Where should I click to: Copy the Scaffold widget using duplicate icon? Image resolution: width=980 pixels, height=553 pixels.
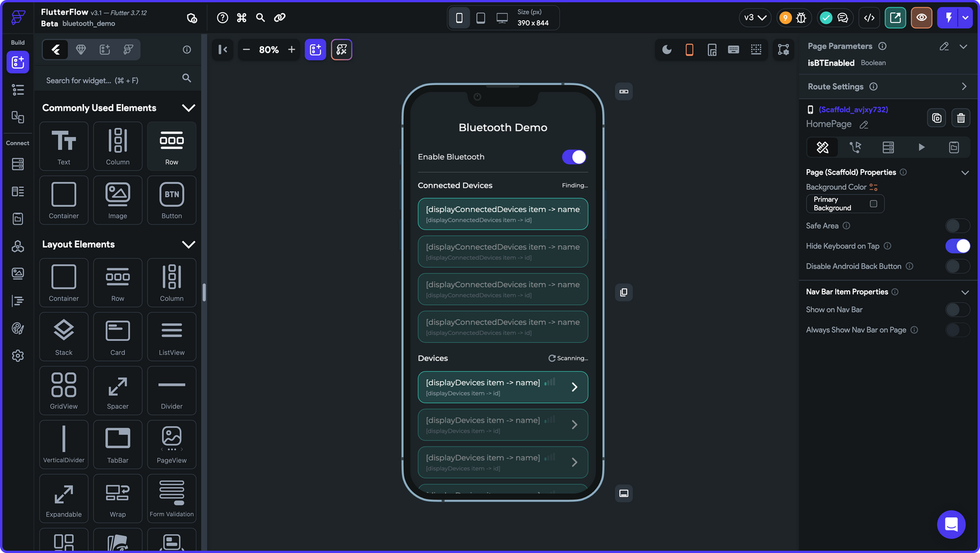pyautogui.click(x=937, y=118)
